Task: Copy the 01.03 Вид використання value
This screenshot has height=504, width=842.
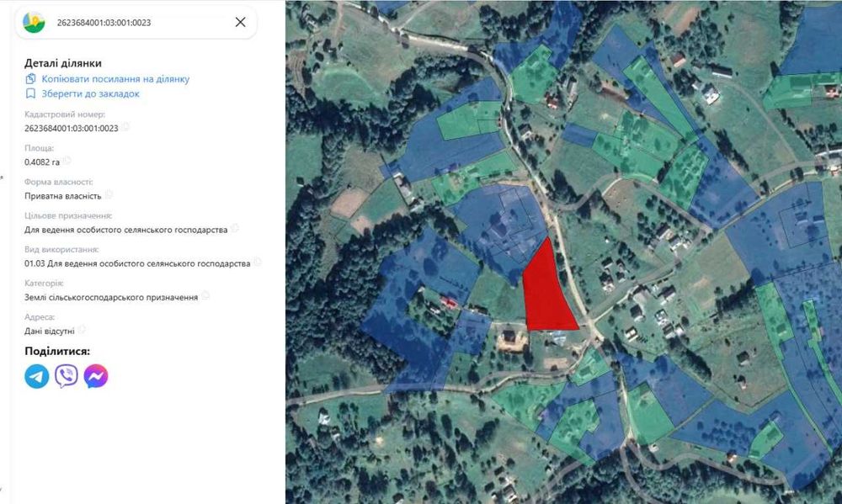Action: click(257, 263)
